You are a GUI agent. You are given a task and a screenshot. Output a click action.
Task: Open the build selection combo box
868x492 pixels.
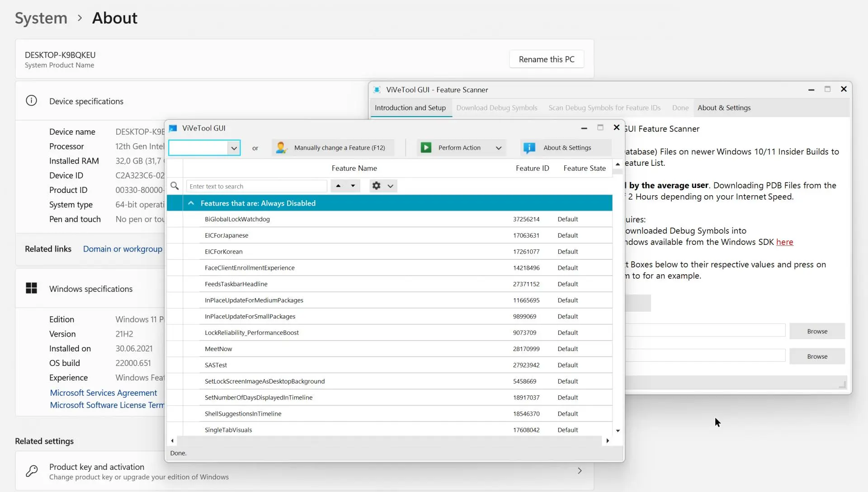(204, 148)
